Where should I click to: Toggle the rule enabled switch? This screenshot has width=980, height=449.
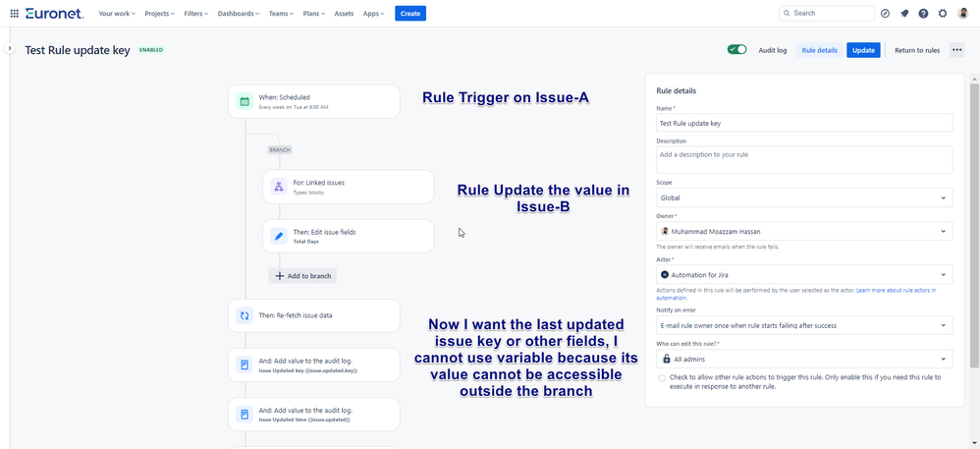[x=736, y=49]
